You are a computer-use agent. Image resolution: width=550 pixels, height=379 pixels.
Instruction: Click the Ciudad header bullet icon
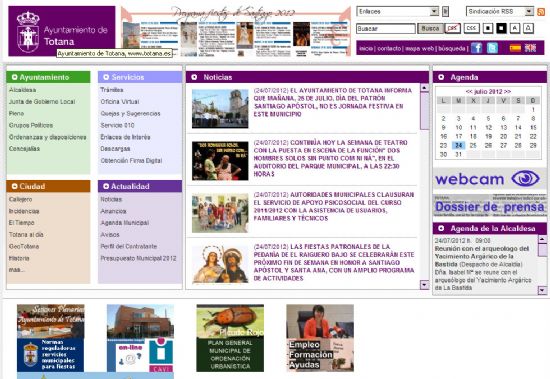14,186
